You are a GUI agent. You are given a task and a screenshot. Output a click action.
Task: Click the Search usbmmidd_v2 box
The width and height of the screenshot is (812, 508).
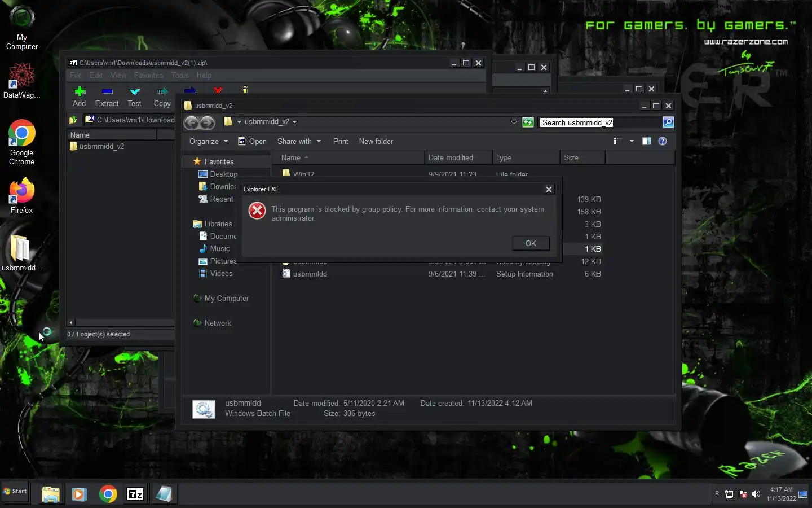(600, 122)
